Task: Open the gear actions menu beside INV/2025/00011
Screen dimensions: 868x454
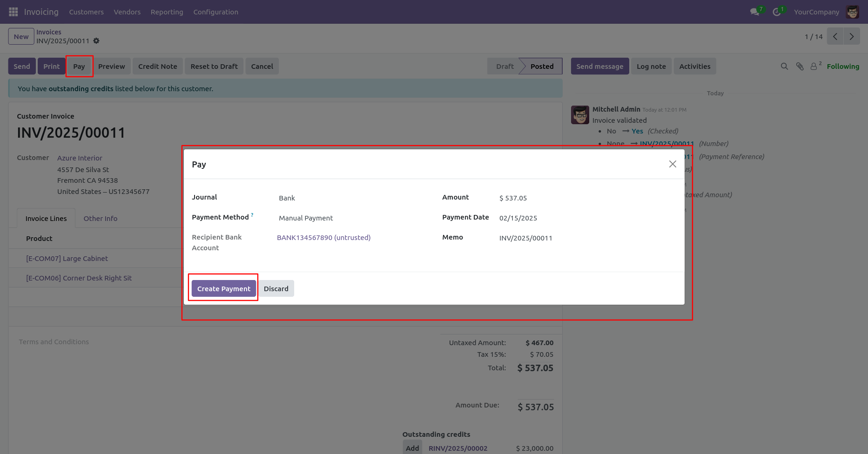Action: click(96, 41)
